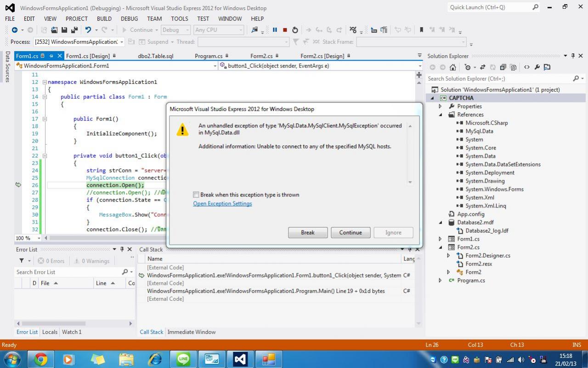Click View Code icon in Solution Explorer
Screen dimensions: 588x368
coord(526,67)
